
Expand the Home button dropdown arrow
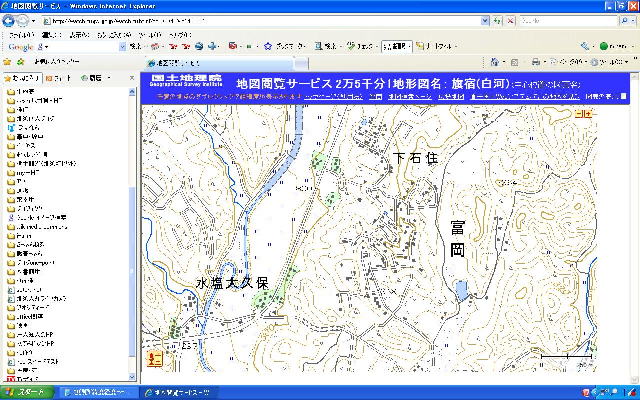[x=503, y=62]
